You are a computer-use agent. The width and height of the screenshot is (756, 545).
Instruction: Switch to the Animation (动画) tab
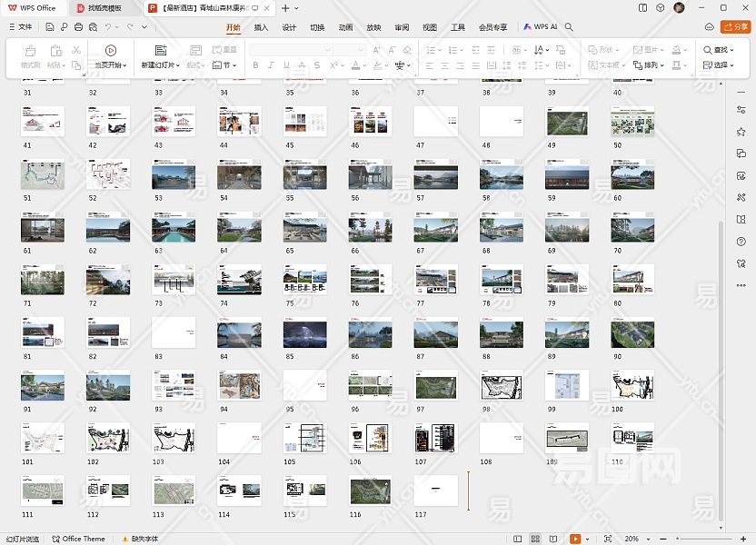pyautogui.click(x=345, y=27)
